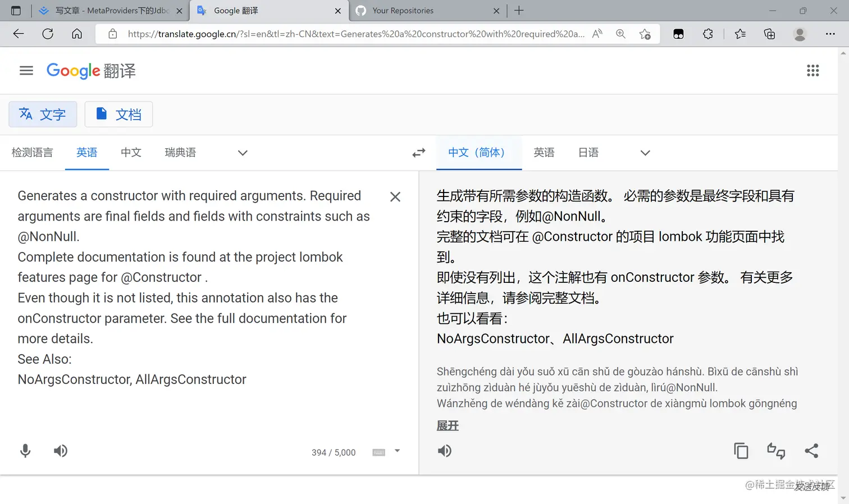Select 检测语言 as source language
Image resolution: width=849 pixels, height=504 pixels.
(33, 153)
